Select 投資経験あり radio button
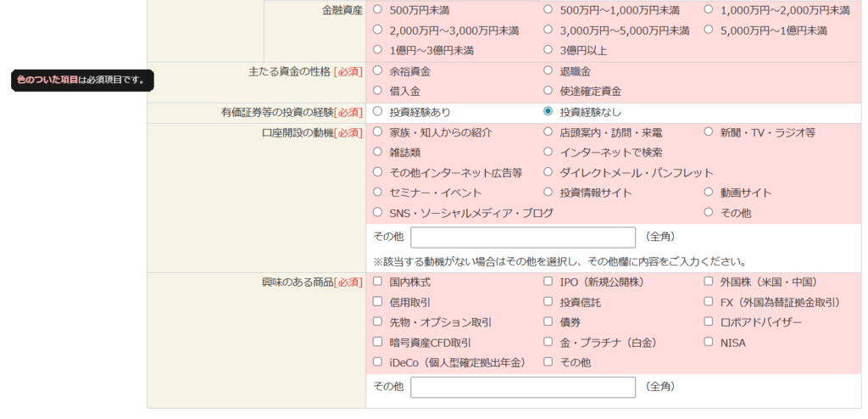This screenshot has height=419, width=868. tap(378, 112)
